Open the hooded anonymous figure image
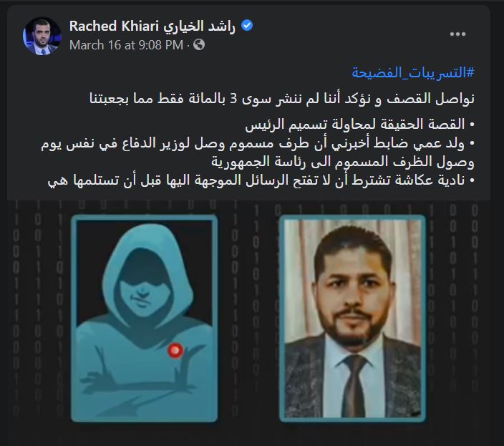 pyautogui.click(x=145, y=318)
